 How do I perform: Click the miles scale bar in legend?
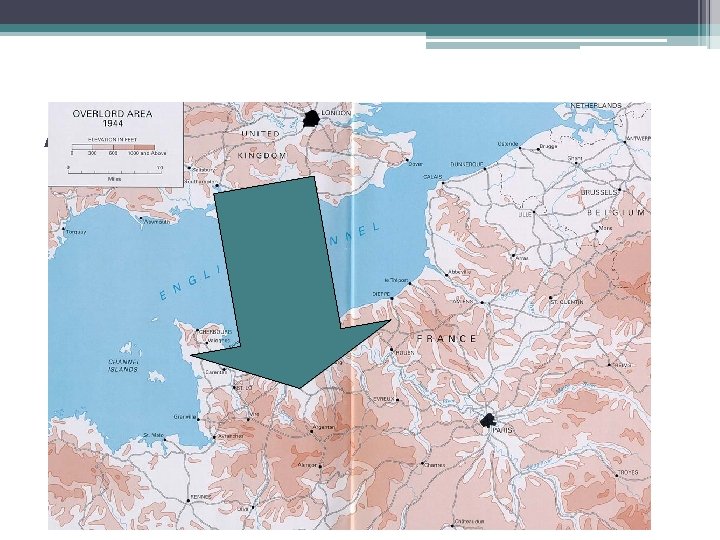pos(115,172)
